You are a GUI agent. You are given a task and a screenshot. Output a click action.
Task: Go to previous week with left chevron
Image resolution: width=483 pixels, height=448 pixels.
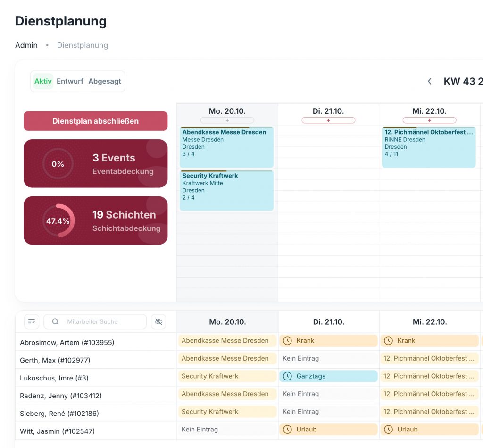430,81
